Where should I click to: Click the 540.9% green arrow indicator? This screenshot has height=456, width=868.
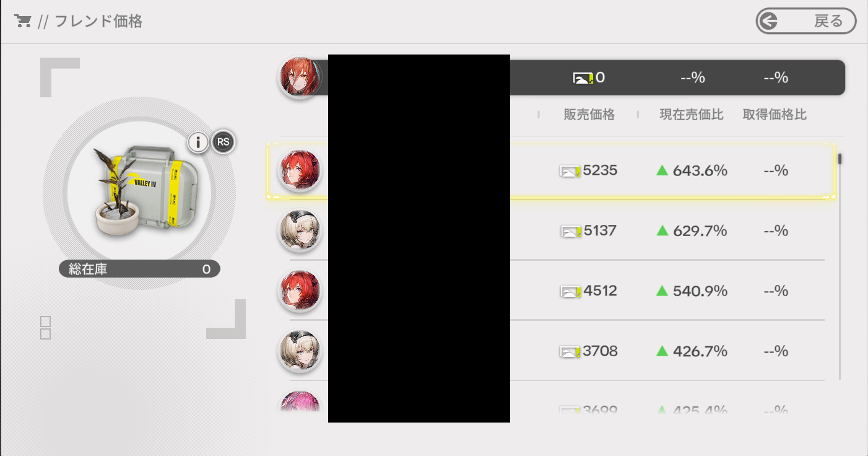(662, 290)
